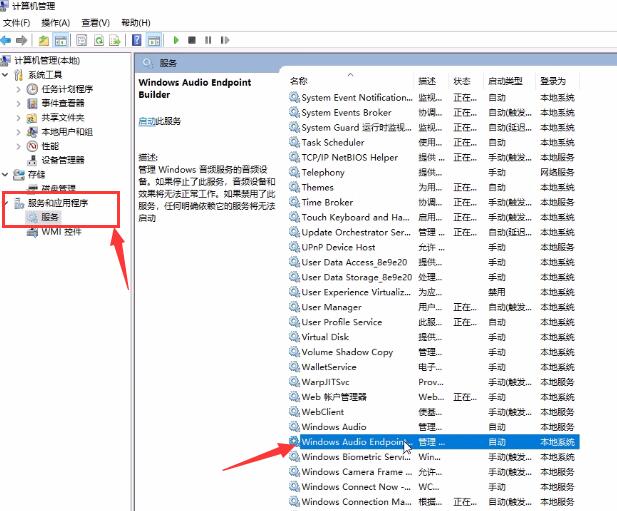The image size is (617, 511).
Task: Open the 查看(V) menu
Action: (95, 23)
